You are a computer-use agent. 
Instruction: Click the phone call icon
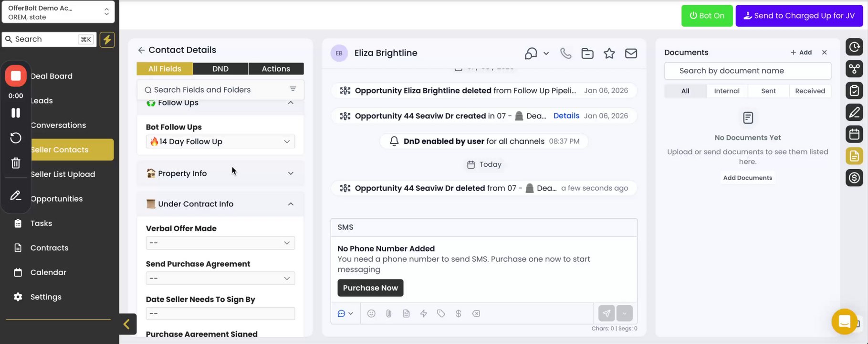pyautogui.click(x=565, y=54)
